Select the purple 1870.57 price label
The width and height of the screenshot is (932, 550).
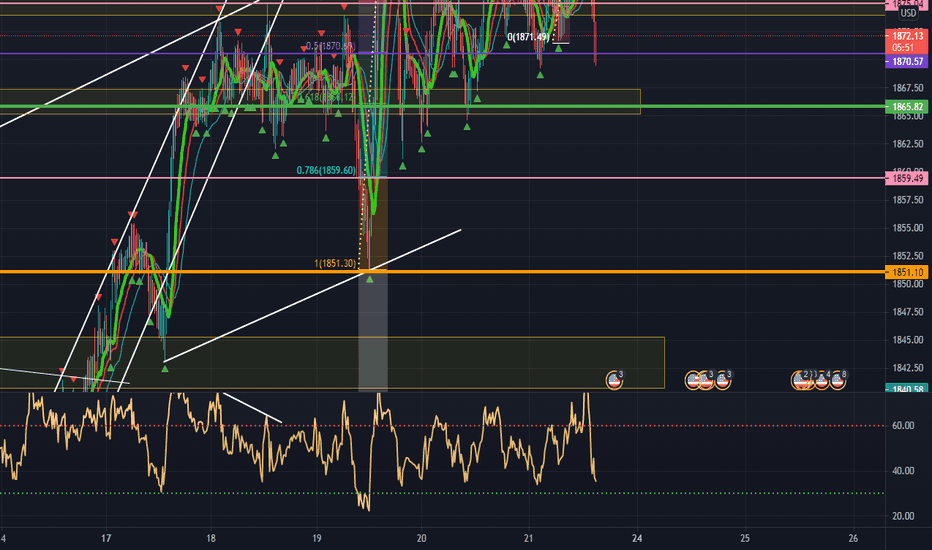click(907, 61)
